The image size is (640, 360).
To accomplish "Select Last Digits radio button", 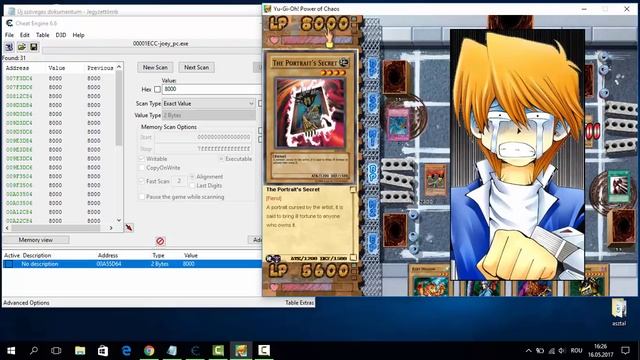I will (x=192, y=186).
